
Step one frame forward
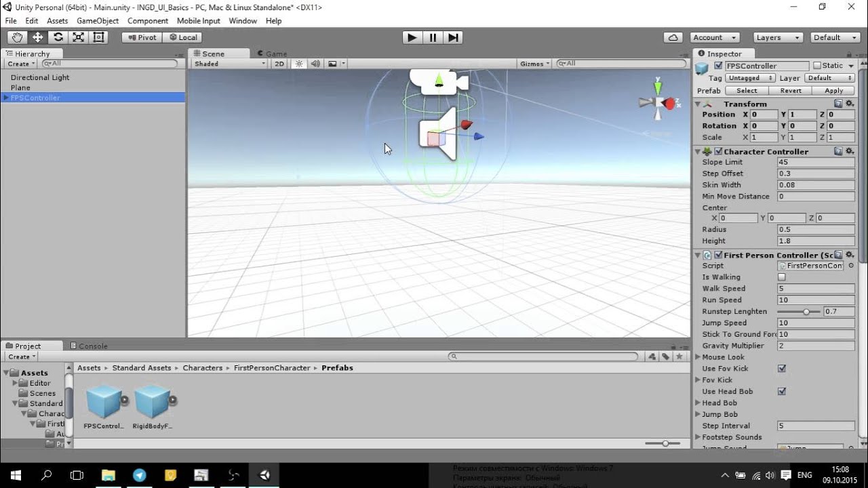pyautogui.click(x=454, y=37)
